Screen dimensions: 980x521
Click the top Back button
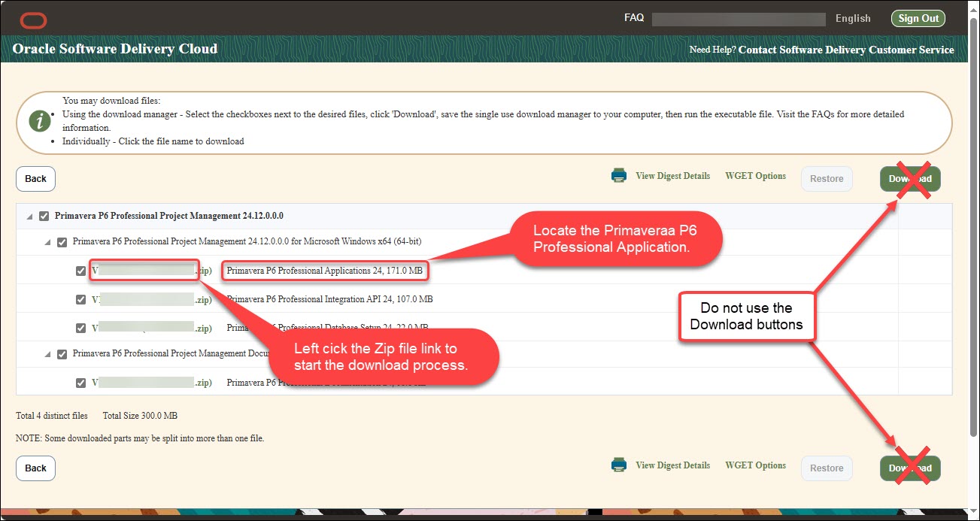pyautogui.click(x=35, y=178)
